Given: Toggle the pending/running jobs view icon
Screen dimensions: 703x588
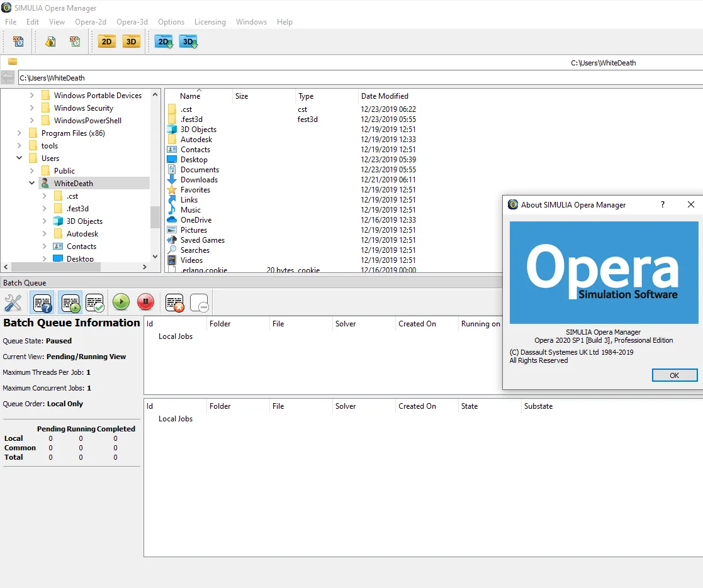Looking at the screenshot, I should (70, 302).
